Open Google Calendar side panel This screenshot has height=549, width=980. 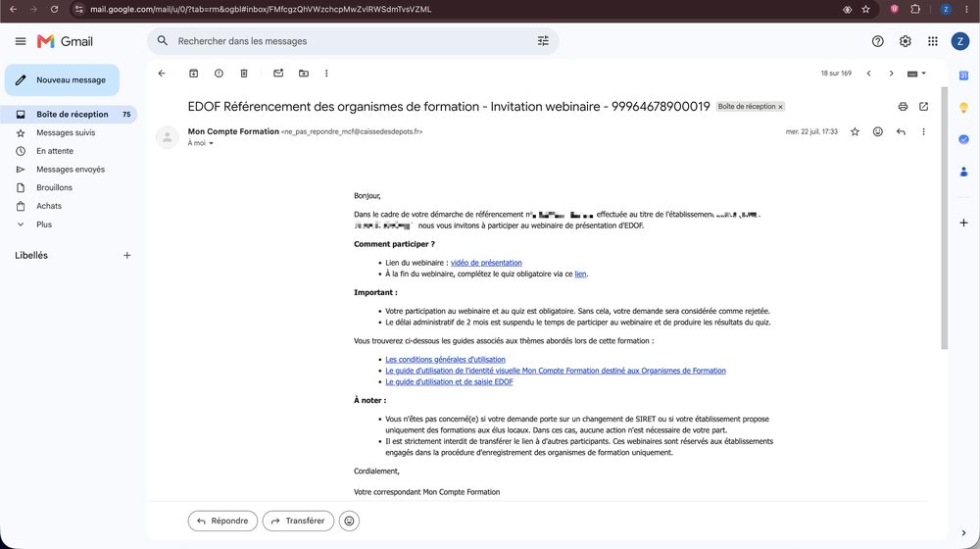pos(963,75)
